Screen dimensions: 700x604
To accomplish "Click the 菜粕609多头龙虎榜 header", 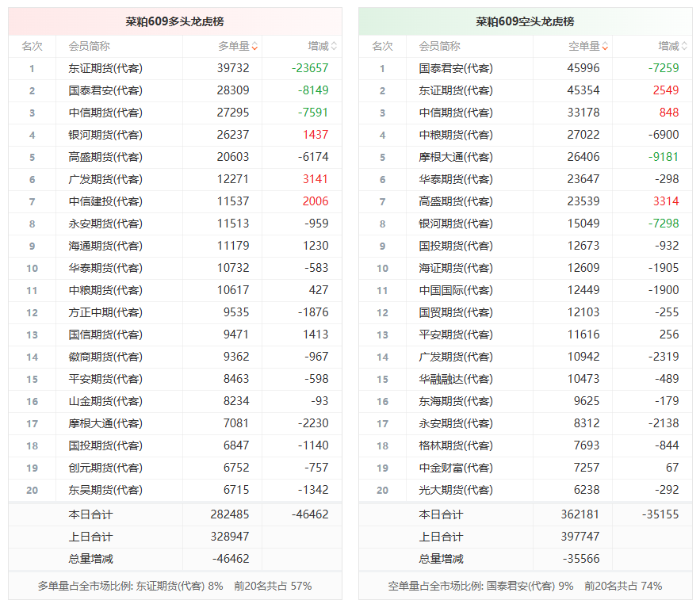I will [x=175, y=21].
